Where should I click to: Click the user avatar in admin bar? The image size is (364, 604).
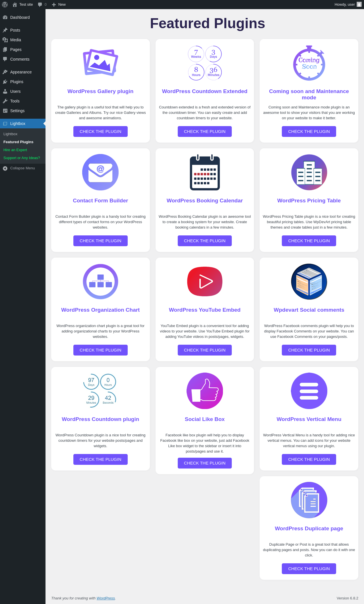(359, 5)
